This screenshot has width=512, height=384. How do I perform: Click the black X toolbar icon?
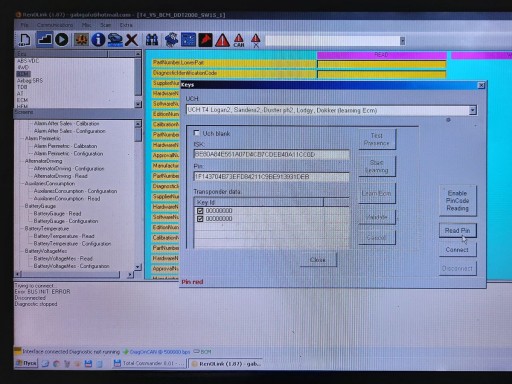pos(132,40)
